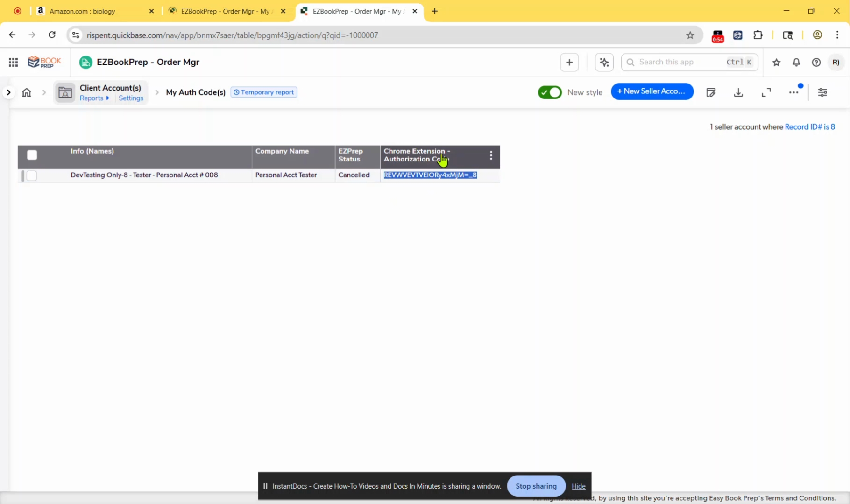Click the EZBookPrep - Order Mgr app title
Screen dimensions: 850x504
(x=148, y=62)
